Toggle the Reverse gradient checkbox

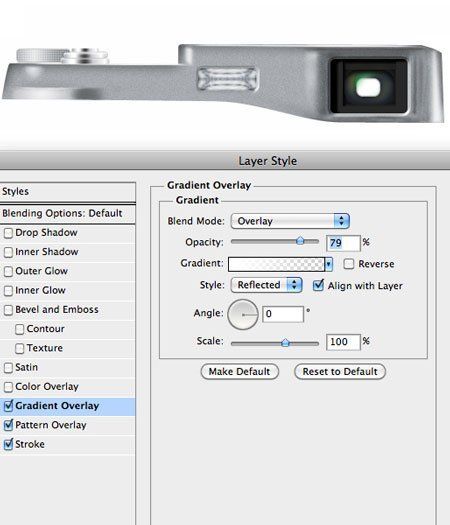click(349, 264)
